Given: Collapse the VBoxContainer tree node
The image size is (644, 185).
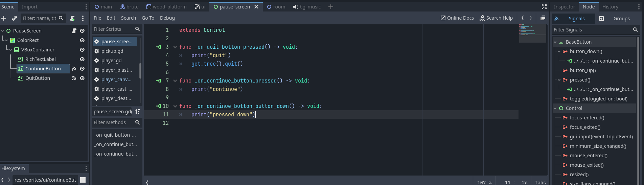Looking at the screenshot, I should [x=10, y=50].
